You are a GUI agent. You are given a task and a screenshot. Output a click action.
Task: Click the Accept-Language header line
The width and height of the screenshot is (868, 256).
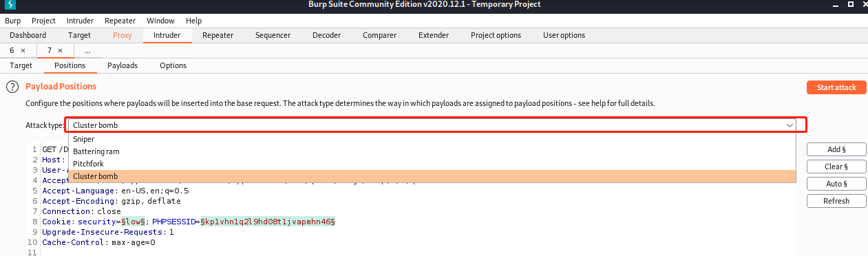coord(115,191)
